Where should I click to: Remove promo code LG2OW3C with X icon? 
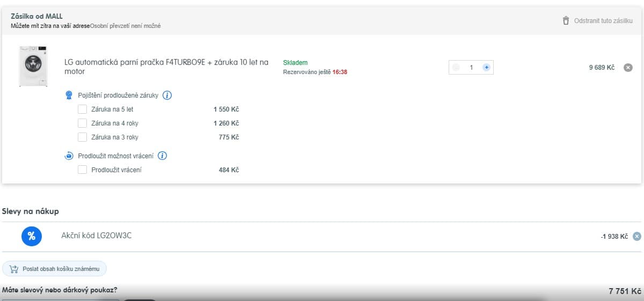pos(636,236)
